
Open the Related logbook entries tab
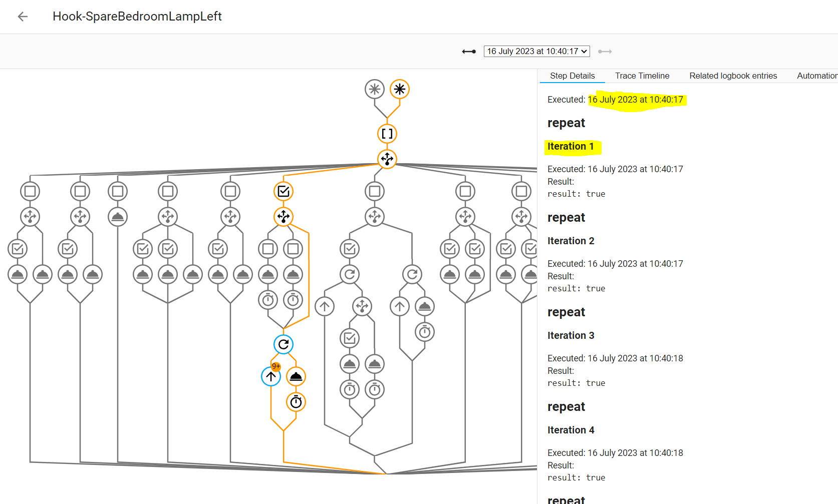[733, 76]
